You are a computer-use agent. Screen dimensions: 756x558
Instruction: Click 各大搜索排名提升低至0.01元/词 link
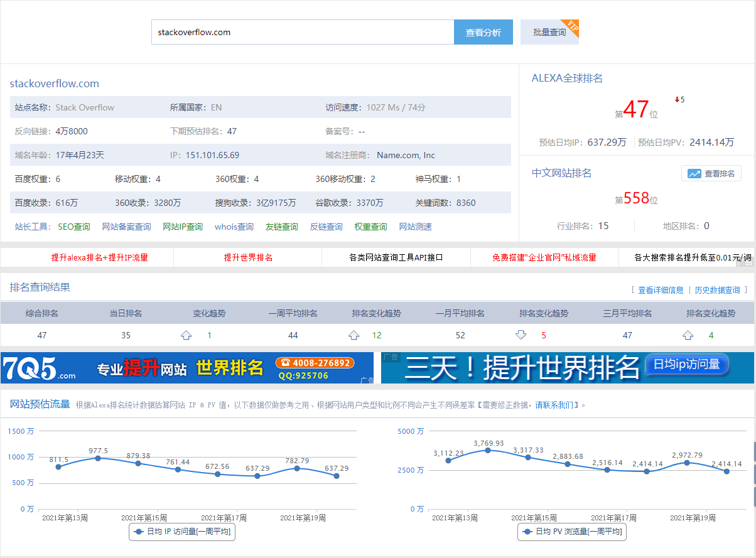(x=693, y=257)
